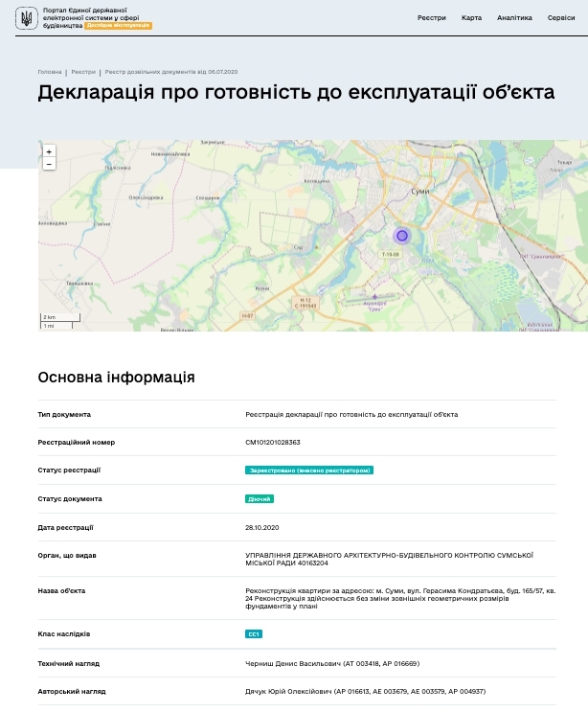Image resolution: width=588 pixels, height=712 pixels.
Task: Open the Аналітика menu item
Action: (514, 17)
